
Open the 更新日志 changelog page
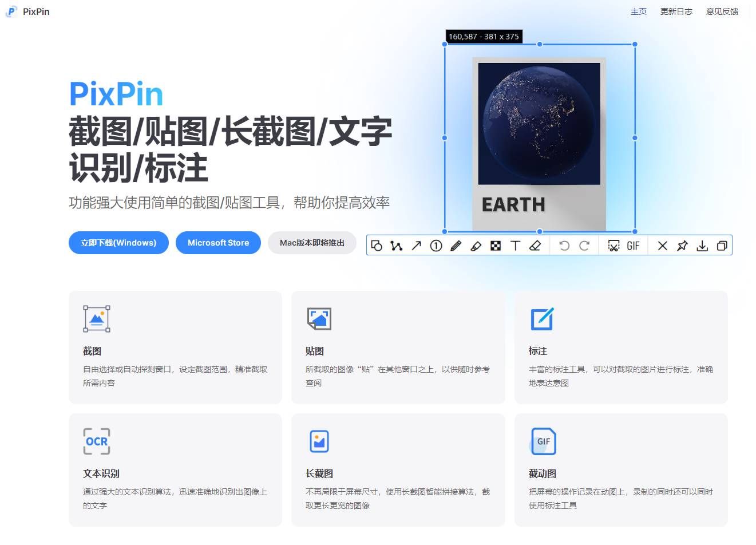click(676, 11)
